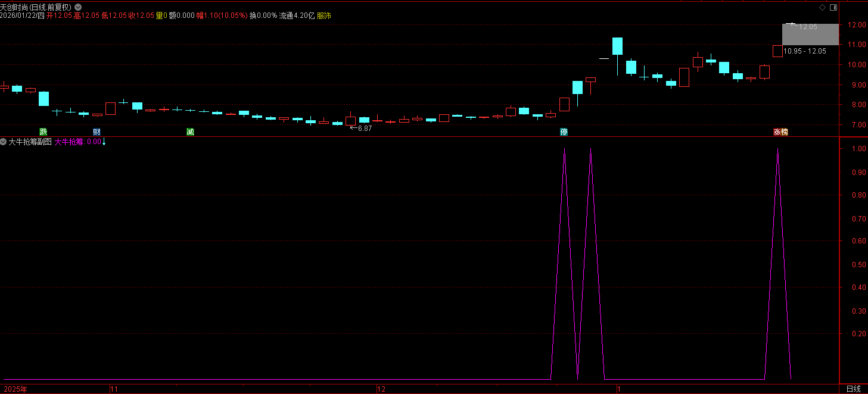Click the blue 财 event marker
Image resolution: width=868 pixels, height=394 pixels.
(97, 132)
